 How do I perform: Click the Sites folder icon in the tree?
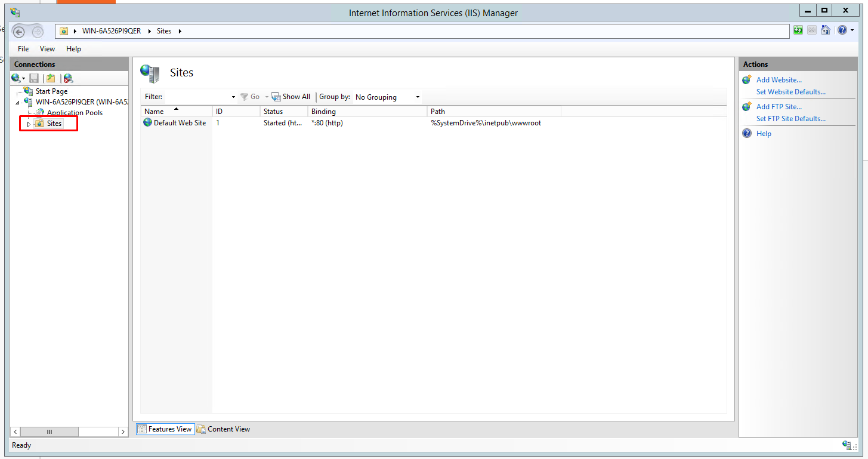(39, 124)
